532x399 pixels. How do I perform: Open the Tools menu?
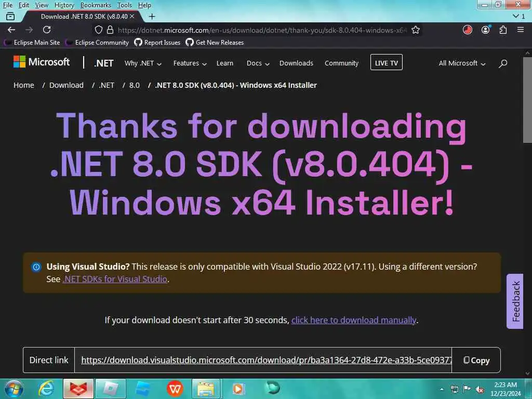[x=125, y=5]
